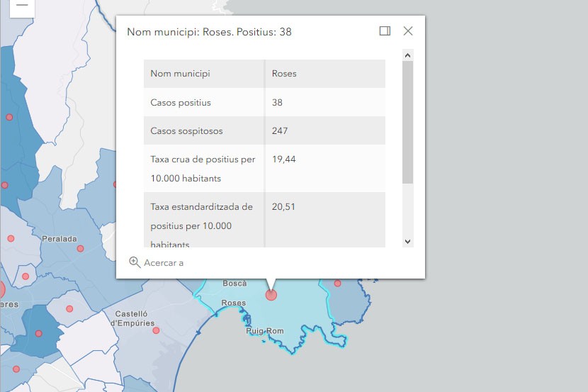Screen dimensions: 588x392
Task: Dock the Roses popup panel
Action: [x=385, y=30]
